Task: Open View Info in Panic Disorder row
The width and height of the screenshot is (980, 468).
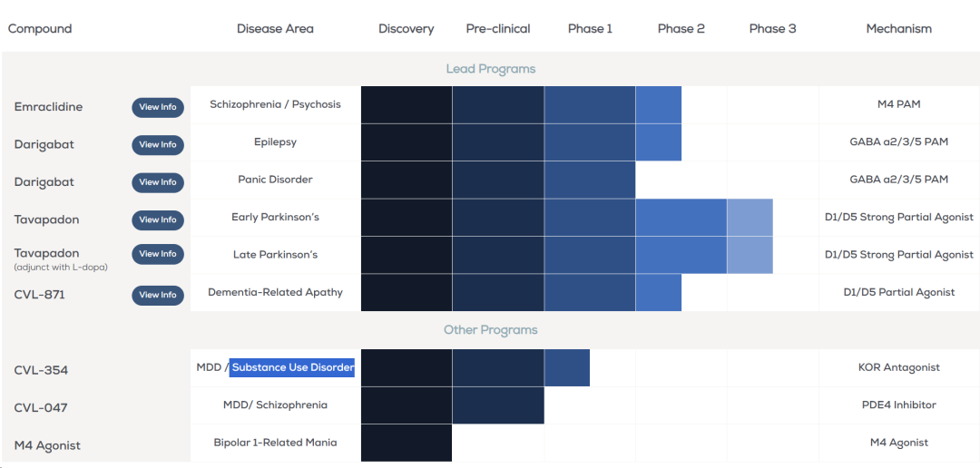Action: coord(158,182)
